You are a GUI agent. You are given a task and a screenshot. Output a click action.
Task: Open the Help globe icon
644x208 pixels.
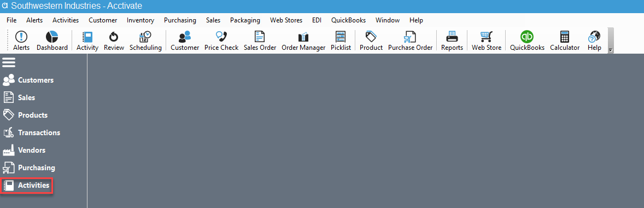[x=594, y=41]
